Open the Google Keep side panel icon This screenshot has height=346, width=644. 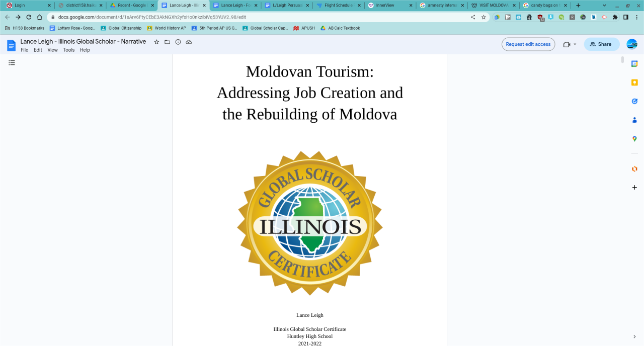pos(634,82)
